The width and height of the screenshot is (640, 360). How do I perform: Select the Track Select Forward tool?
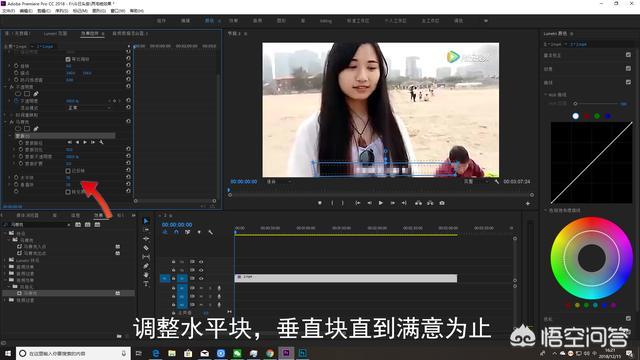(x=146, y=230)
